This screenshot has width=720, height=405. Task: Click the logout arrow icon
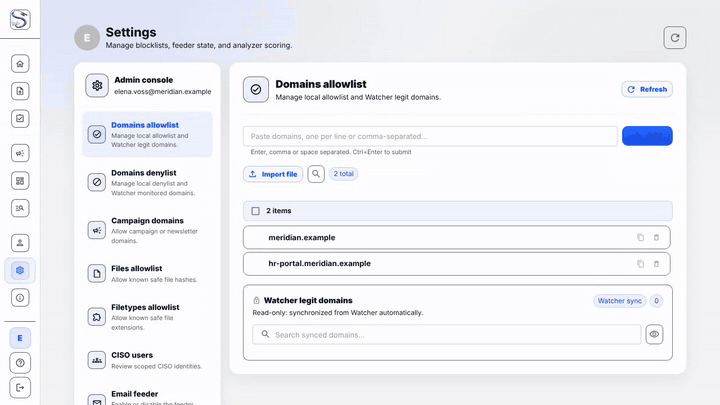[20, 388]
